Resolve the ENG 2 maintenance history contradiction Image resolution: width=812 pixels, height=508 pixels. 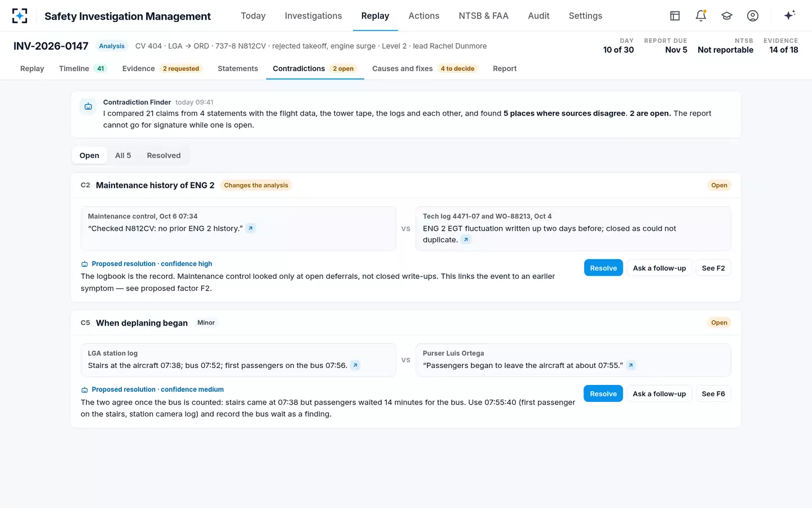603,268
